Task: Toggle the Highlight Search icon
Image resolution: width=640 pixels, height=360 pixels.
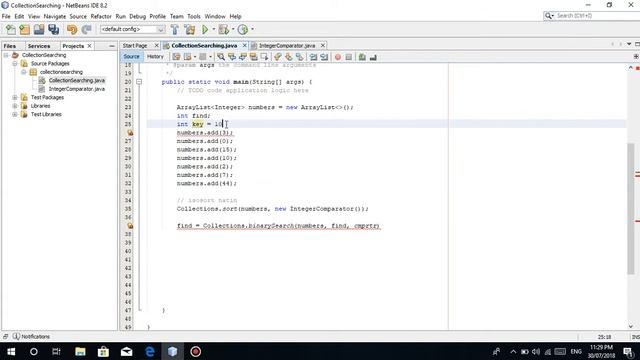Action: 253,57
